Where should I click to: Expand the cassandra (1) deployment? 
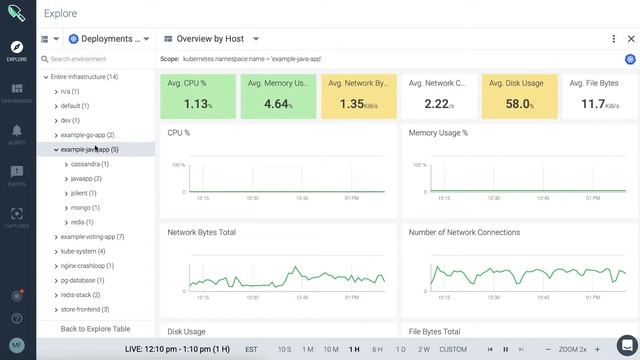click(66, 164)
